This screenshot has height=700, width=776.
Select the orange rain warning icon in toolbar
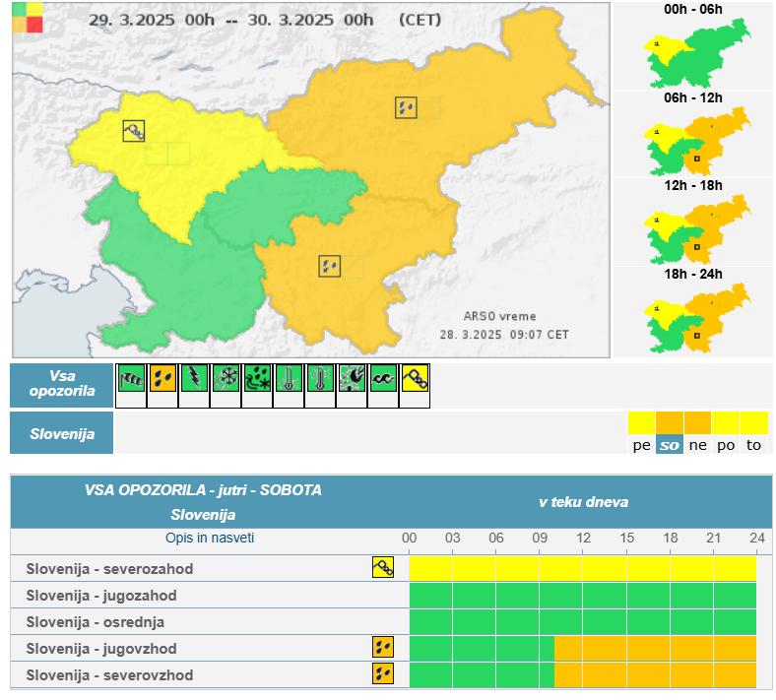[162, 379]
